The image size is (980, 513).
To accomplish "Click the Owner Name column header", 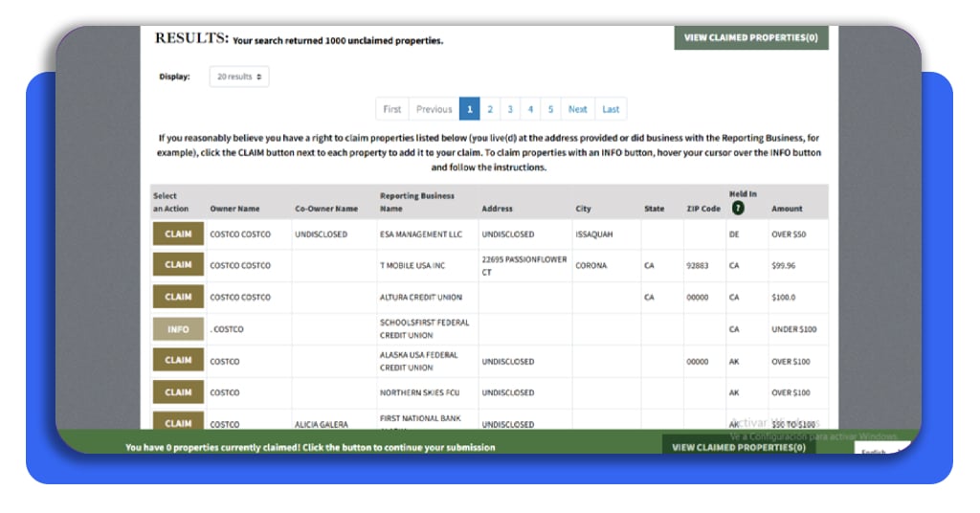I will pyautogui.click(x=234, y=209).
